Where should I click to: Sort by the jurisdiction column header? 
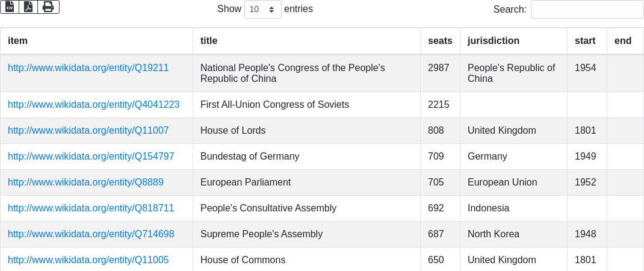click(494, 41)
